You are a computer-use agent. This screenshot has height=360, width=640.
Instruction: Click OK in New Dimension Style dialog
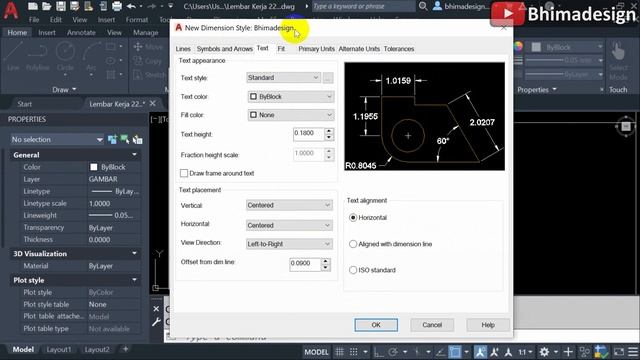376,325
